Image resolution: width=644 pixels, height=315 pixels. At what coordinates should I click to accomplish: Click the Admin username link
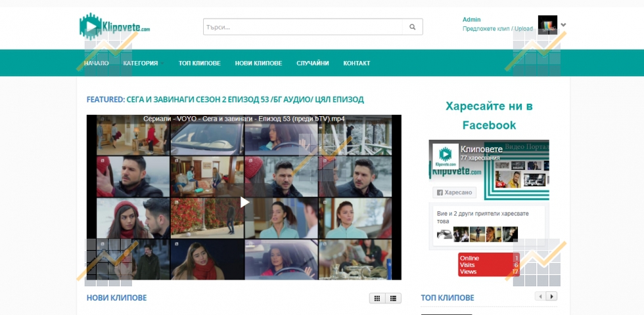471,20
